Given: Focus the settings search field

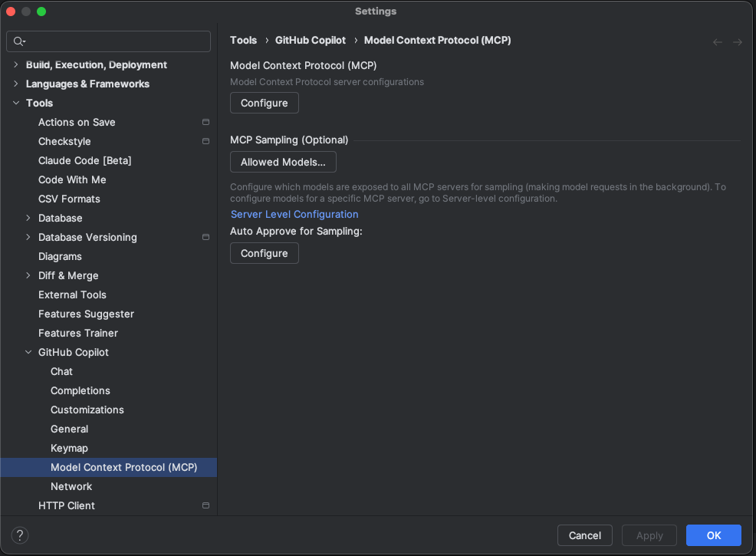Looking at the screenshot, I should pyautogui.click(x=108, y=41).
